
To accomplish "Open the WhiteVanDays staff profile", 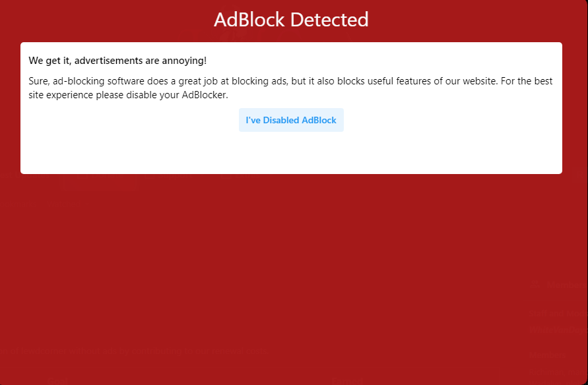I will (x=558, y=330).
